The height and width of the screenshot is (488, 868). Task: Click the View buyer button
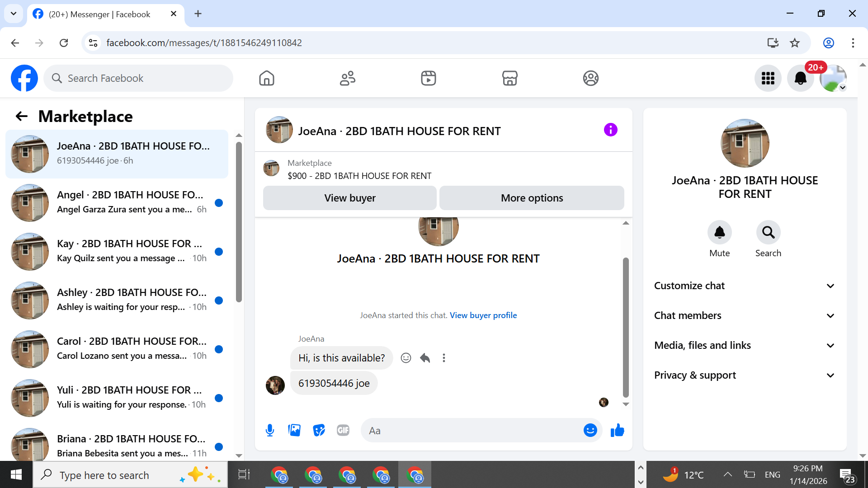(x=349, y=198)
